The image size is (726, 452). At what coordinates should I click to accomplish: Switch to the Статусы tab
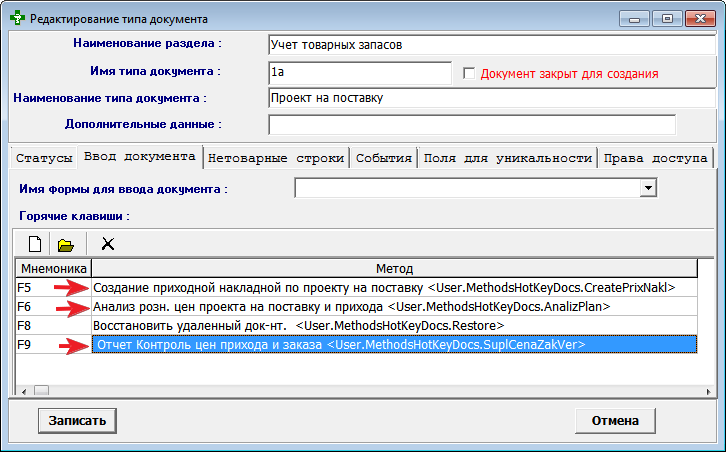pyautogui.click(x=44, y=158)
